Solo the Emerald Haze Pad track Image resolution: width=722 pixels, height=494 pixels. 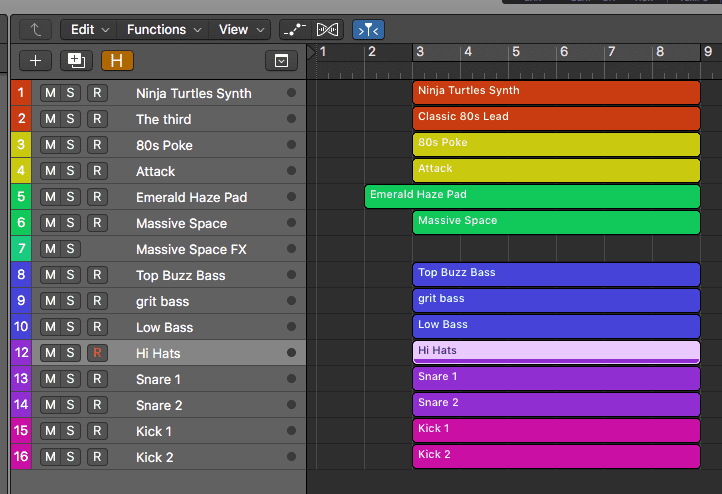(70, 197)
